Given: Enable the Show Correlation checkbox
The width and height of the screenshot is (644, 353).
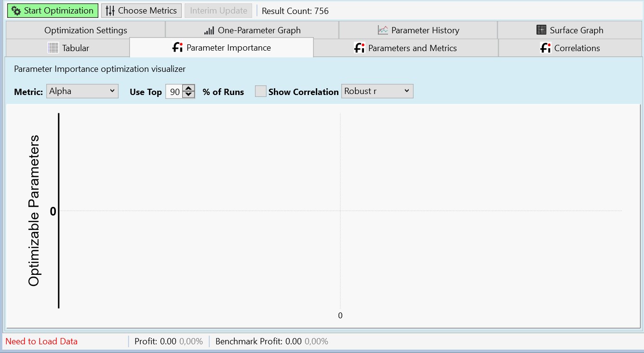Looking at the screenshot, I should [x=261, y=91].
